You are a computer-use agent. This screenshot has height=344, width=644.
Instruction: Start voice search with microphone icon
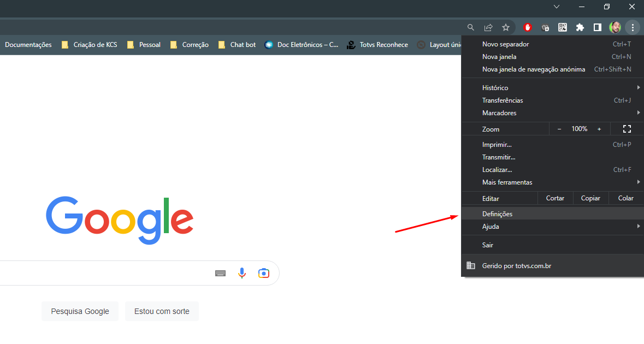pyautogui.click(x=242, y=273)
